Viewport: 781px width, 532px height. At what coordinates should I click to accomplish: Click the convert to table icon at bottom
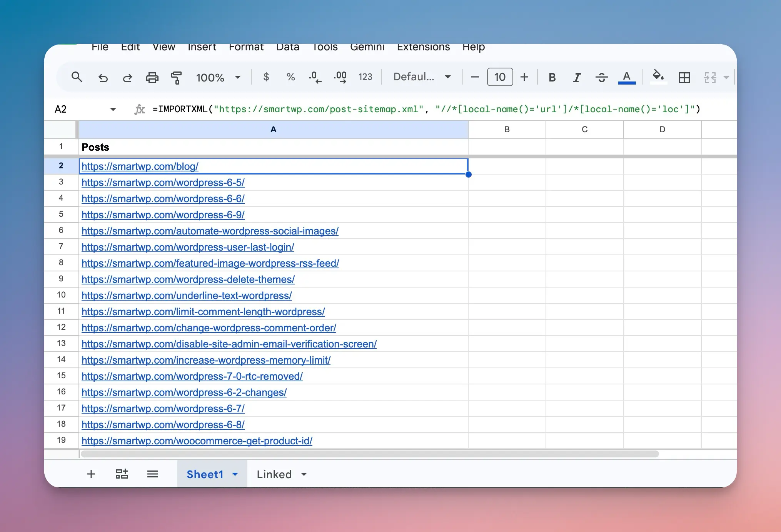tap(122, 474)
